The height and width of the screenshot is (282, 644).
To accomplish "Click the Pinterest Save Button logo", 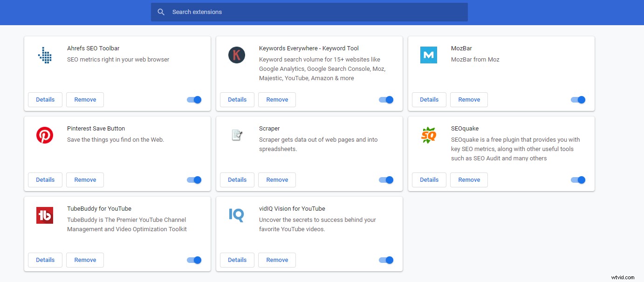I will pyautogui.click(x=45, y=135).
